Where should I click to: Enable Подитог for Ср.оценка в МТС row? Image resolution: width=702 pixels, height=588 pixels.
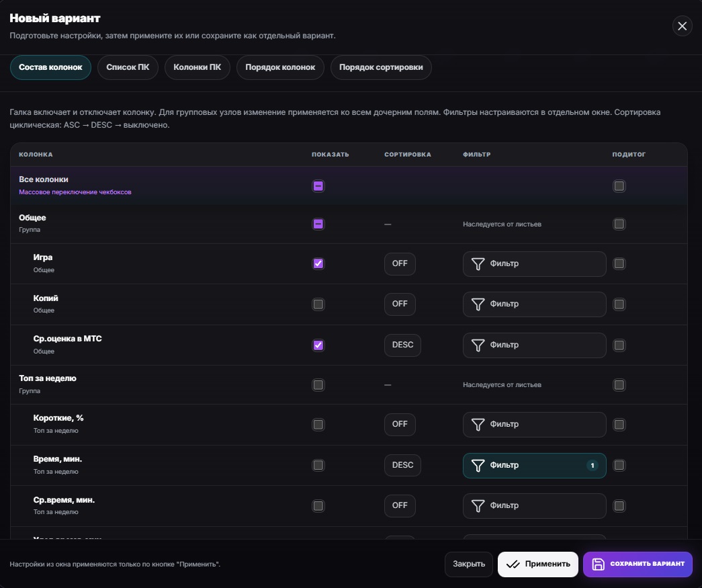pos(619,345)
